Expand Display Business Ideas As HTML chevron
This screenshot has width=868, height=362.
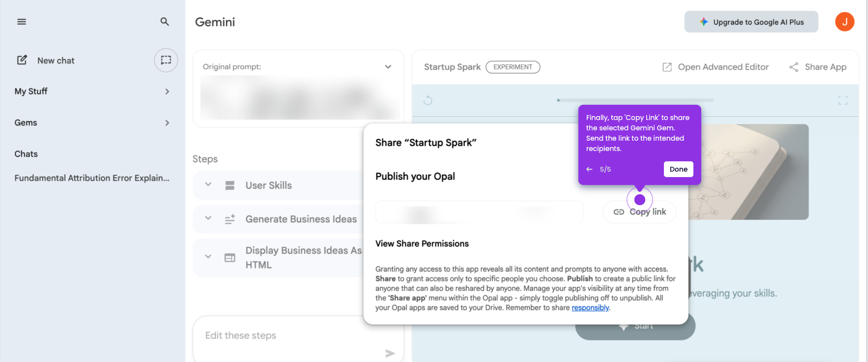tap(208, 257)
